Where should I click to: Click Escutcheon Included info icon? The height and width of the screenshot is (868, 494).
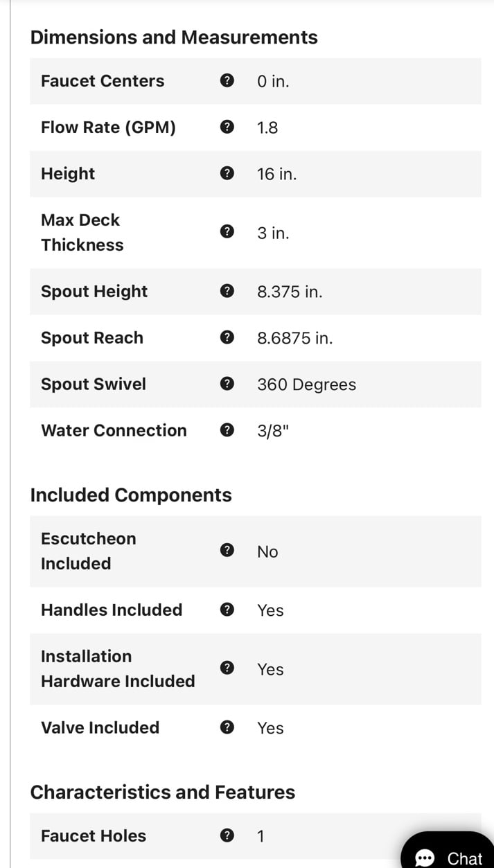pos(227,551)
